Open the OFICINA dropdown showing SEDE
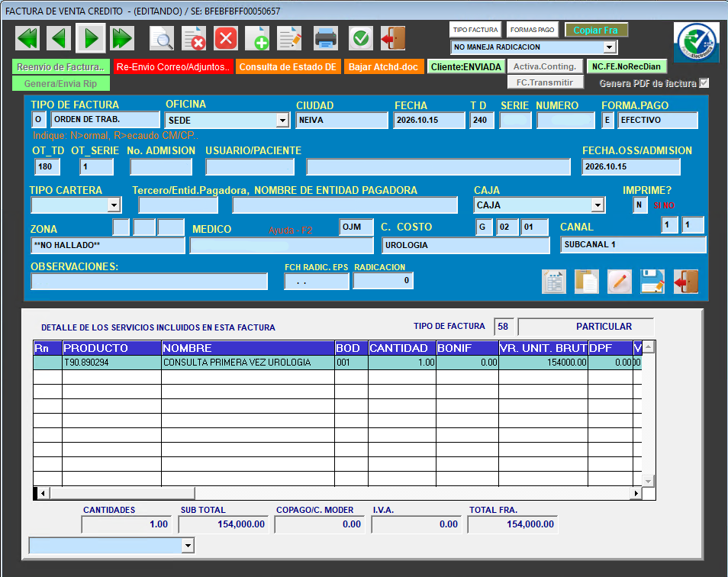 click(x=282, y=121)
